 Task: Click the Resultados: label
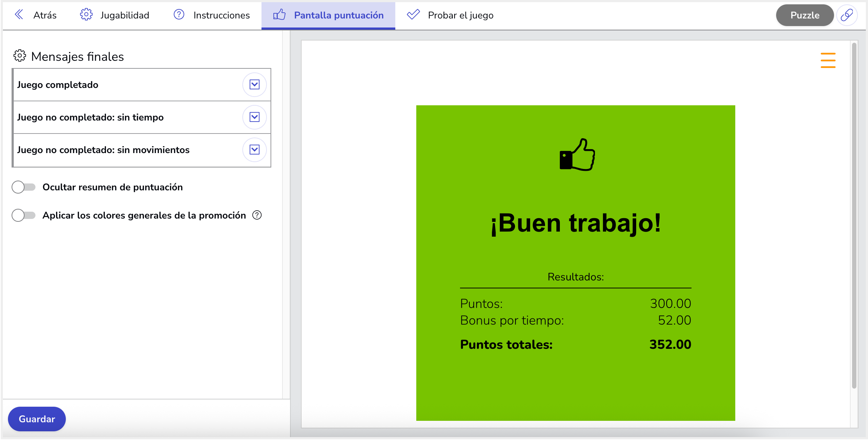[x=576, y=277]
